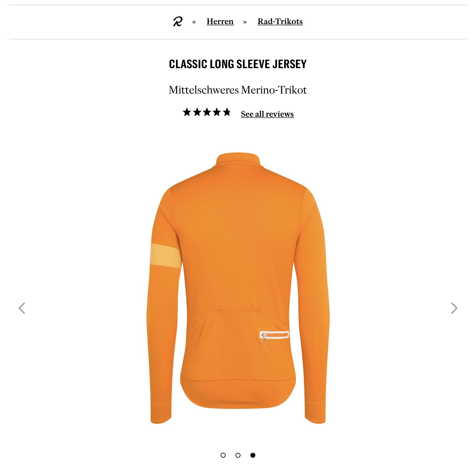This screenshot has width=476, height=472.
Task: Open the Rad-Trikots breadcrumb category
Action: (280, 21)
